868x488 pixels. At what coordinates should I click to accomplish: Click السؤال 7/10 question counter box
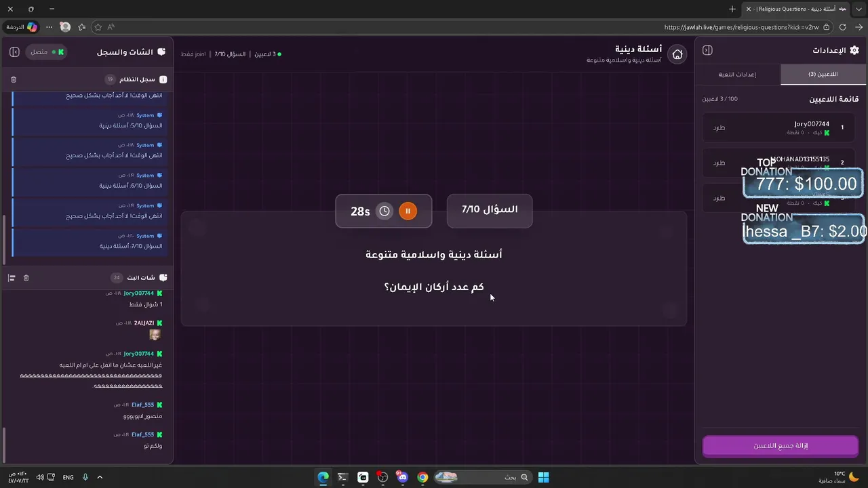point(490,210)
